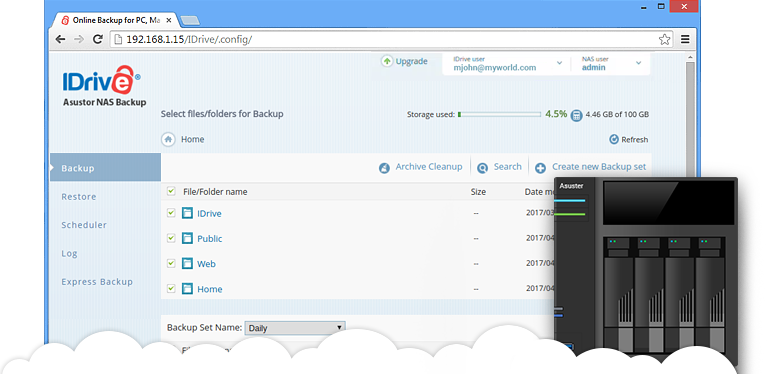The height and width of the screenshot is (374, 774).
Task: Click the Home breadcrumb icon
Action: click(168, 139)
